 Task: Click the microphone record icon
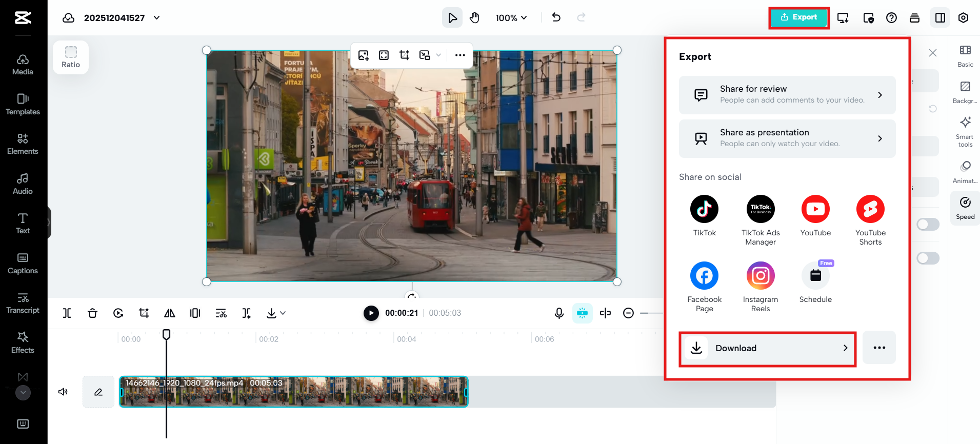(559, 313)
